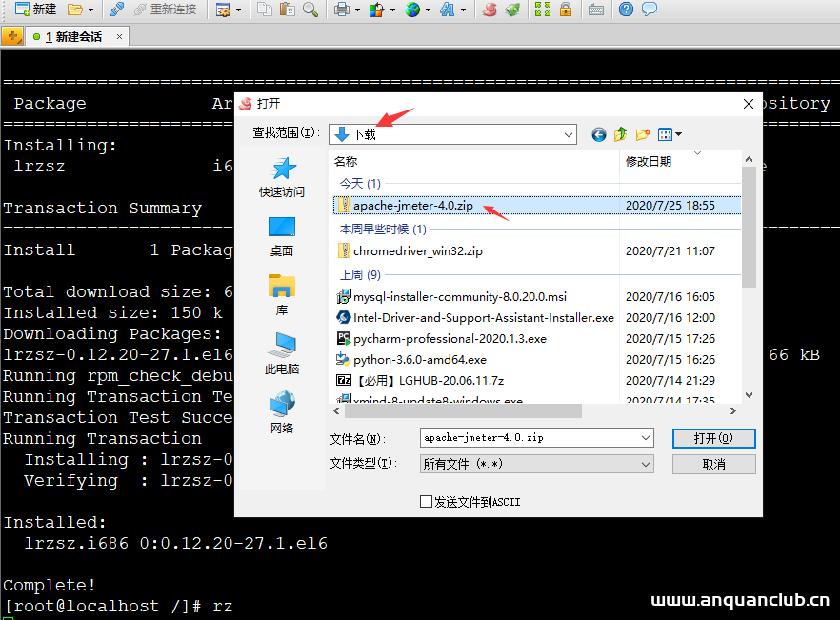Create a new folder in the dialog
Image resolution: width=840 pixels, height=620 pixels.
pyautogui.click(x=641, y=134)
